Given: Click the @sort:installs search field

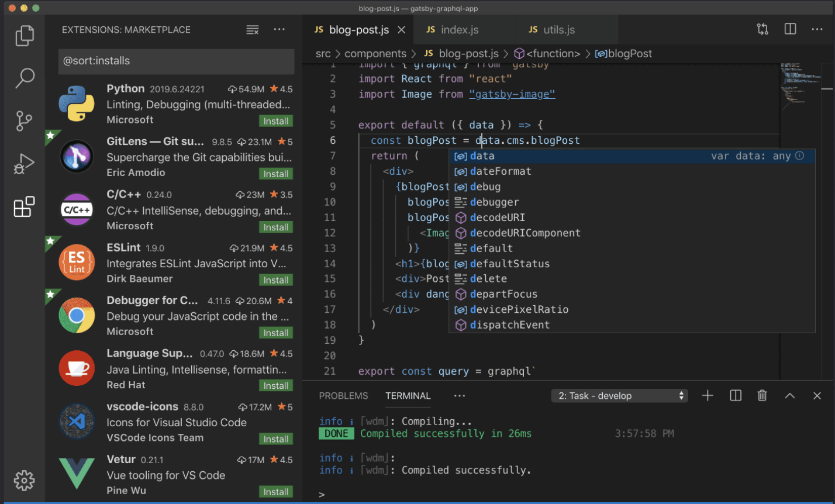Looking at the screenshot, I should tap(176, 61).
